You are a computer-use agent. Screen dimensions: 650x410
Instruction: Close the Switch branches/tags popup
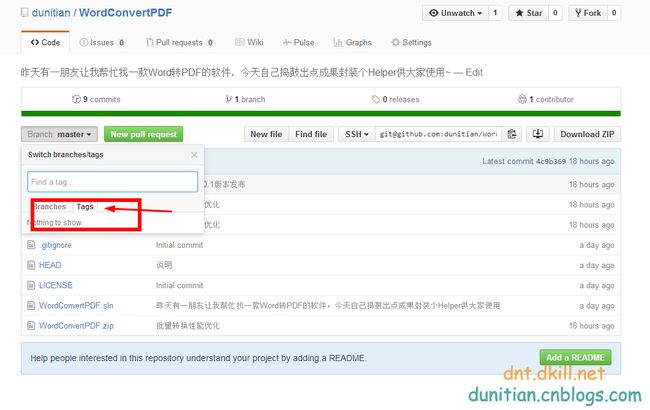194,155
